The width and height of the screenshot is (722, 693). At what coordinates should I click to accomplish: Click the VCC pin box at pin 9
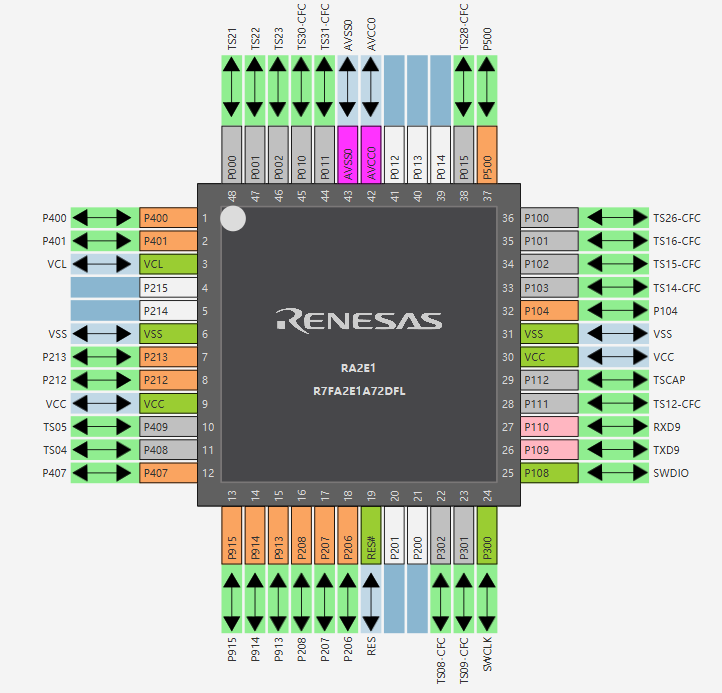point(168,404)
